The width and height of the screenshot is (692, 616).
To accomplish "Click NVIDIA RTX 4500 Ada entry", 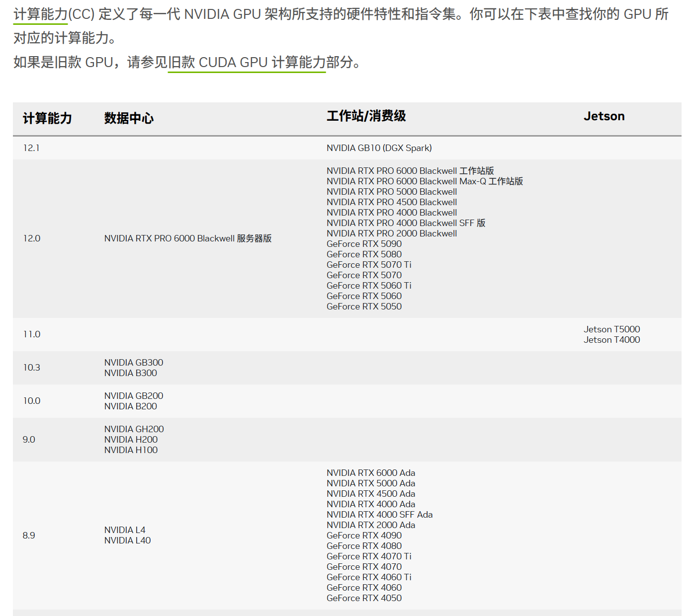I will [x=371, y=494].
